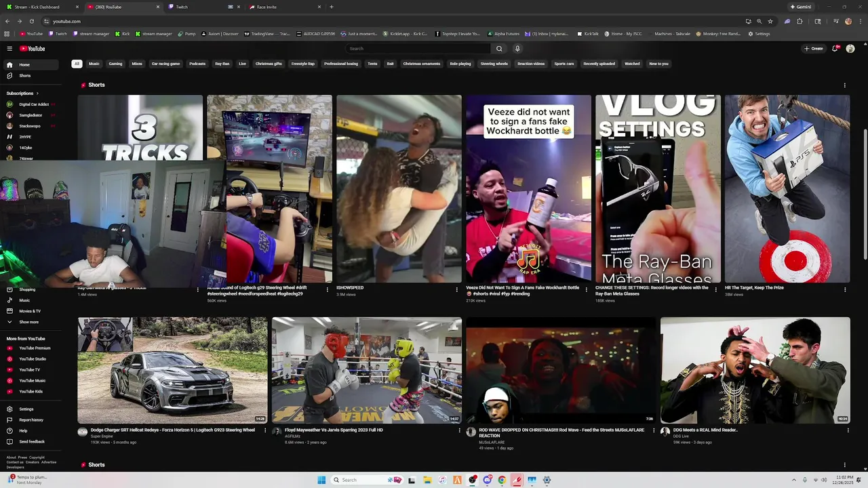Open options for Dodge Charger video
The image size is (868, 488).
coord(265,430)
